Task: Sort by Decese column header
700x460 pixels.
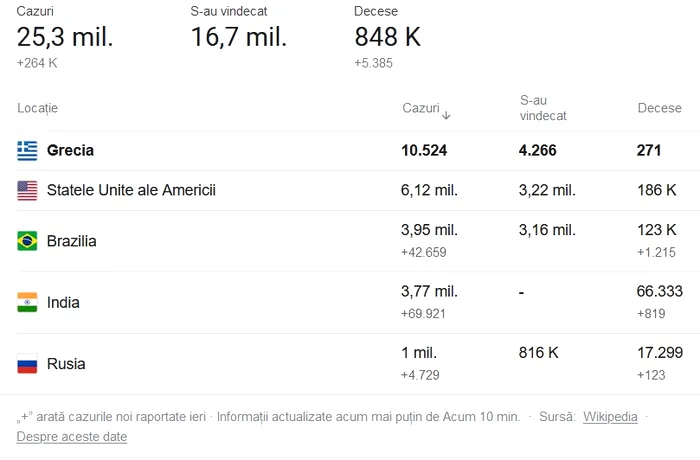Action: [x=659, y=108]
